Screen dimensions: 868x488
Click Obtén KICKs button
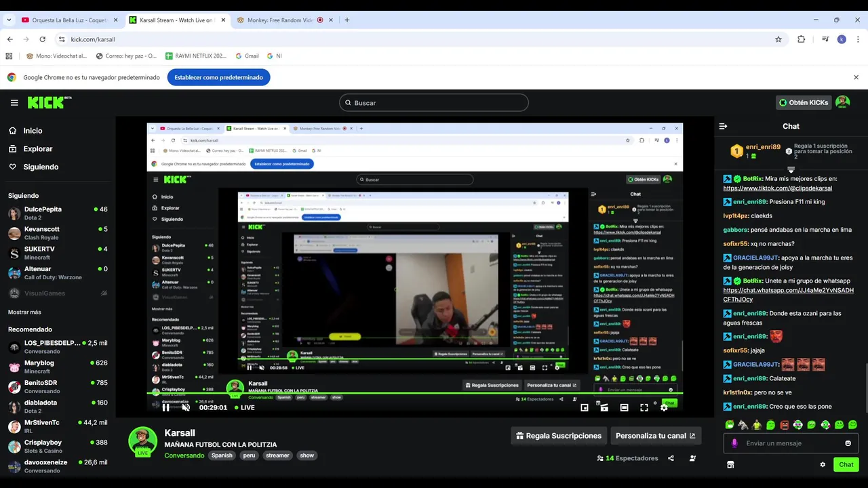804,102
